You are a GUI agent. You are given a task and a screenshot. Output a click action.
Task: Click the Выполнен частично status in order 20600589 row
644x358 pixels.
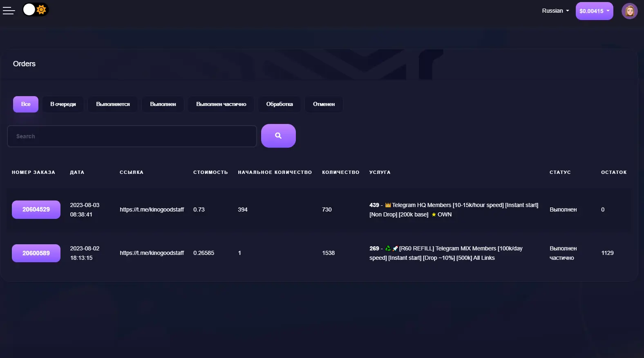pyautogui.click(x=563, y=253)
